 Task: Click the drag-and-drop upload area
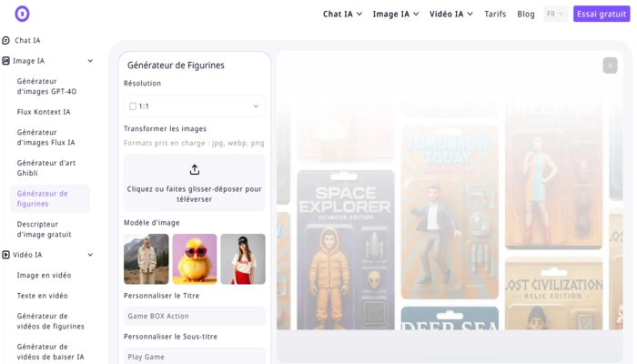click(195, 183)
